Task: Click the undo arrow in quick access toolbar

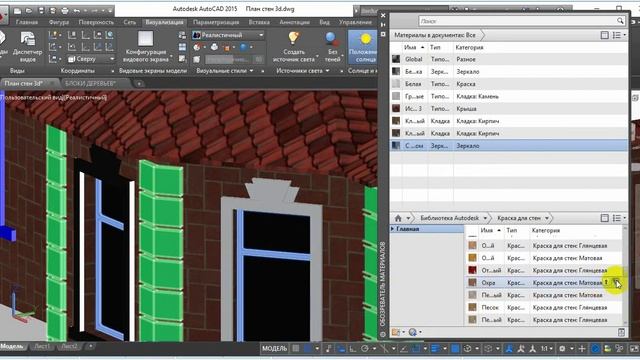Action: point(77,11)
